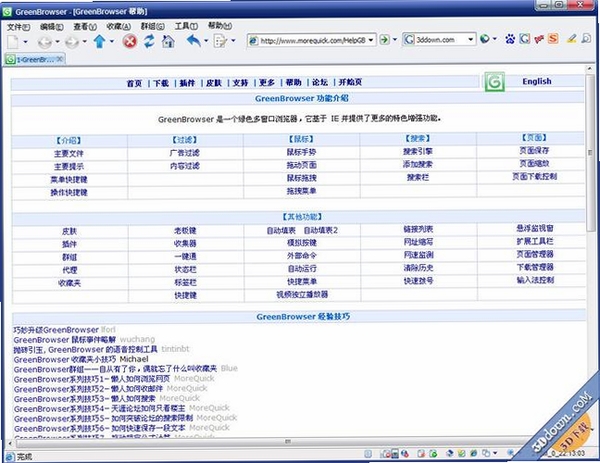
Task: Open the 搜索引擎 help link
Action: [417, 151]
